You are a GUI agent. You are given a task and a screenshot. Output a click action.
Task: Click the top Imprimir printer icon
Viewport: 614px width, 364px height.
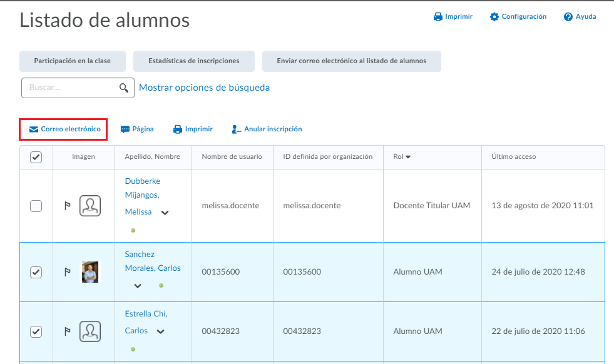click(x=438, y=17)
